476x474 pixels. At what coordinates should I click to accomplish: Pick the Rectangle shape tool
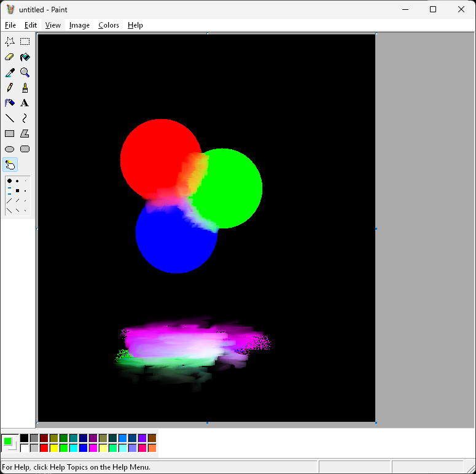(x=10, y=133)
